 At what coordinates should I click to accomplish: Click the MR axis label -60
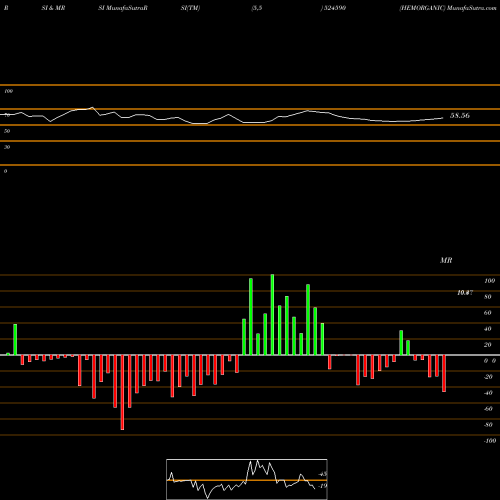[488, 409]
